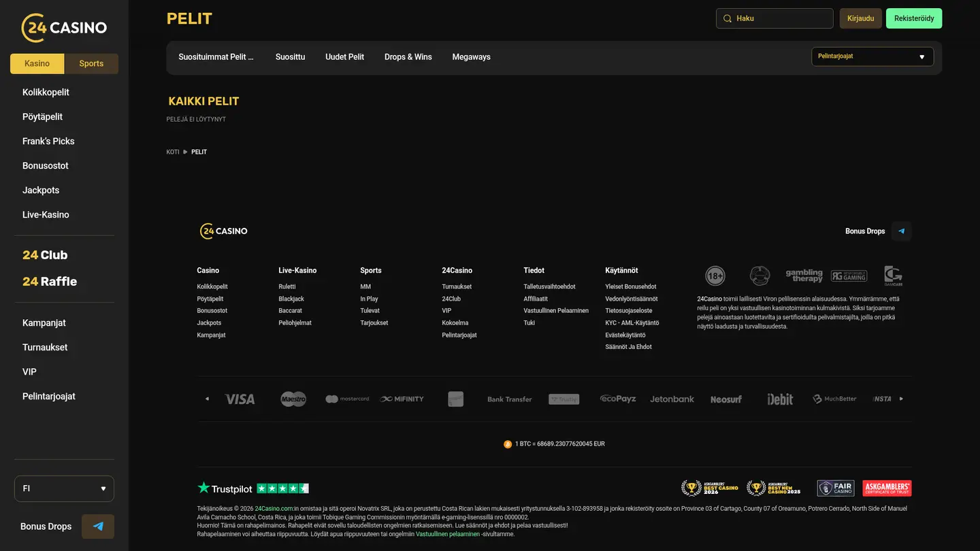Open the Trustpilot star rating logo
980x551 pixels.
(x=253, y=488)
